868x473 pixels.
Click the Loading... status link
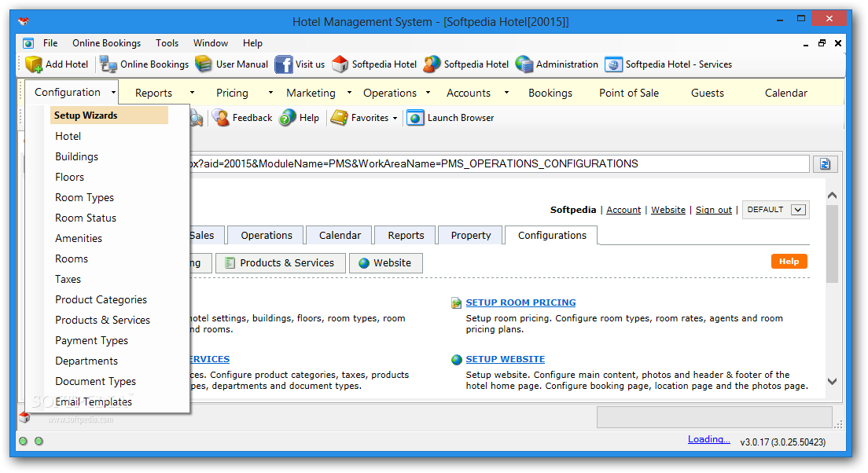[x=708, y=439]
